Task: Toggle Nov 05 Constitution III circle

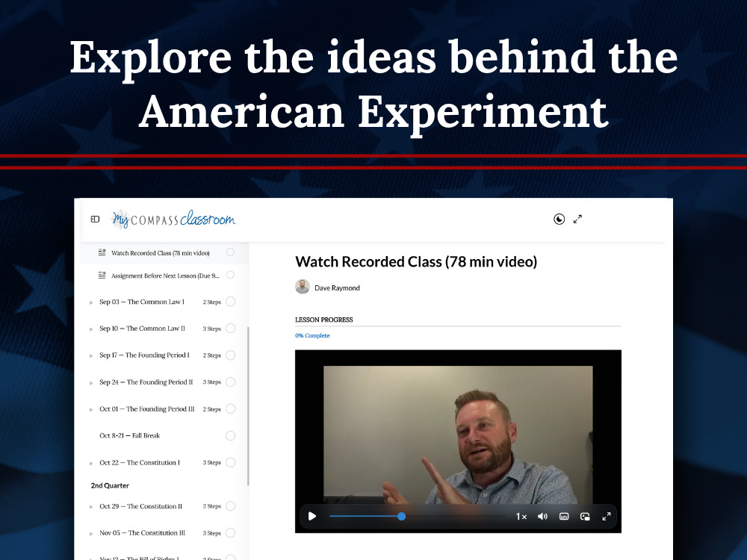Action: [231, 533]
